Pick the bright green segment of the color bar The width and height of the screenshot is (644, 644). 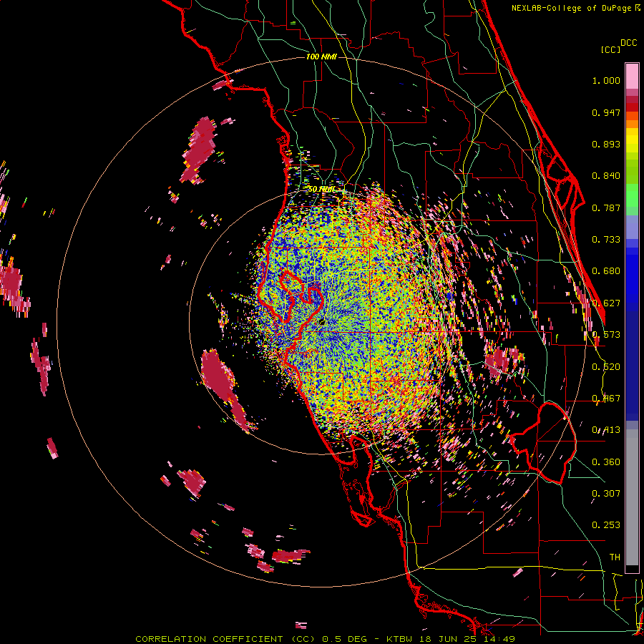click(x=632, y=195)
